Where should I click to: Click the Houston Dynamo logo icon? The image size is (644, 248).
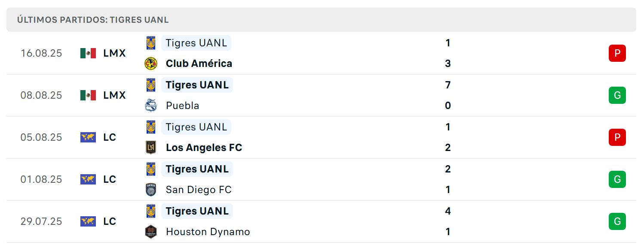tap(151, 232)
